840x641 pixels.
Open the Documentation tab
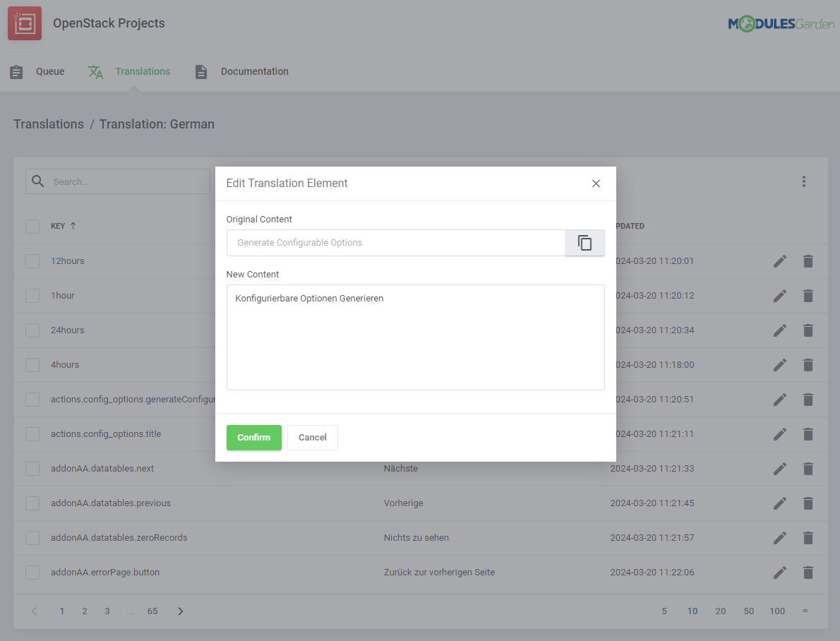tap(254, 71)
